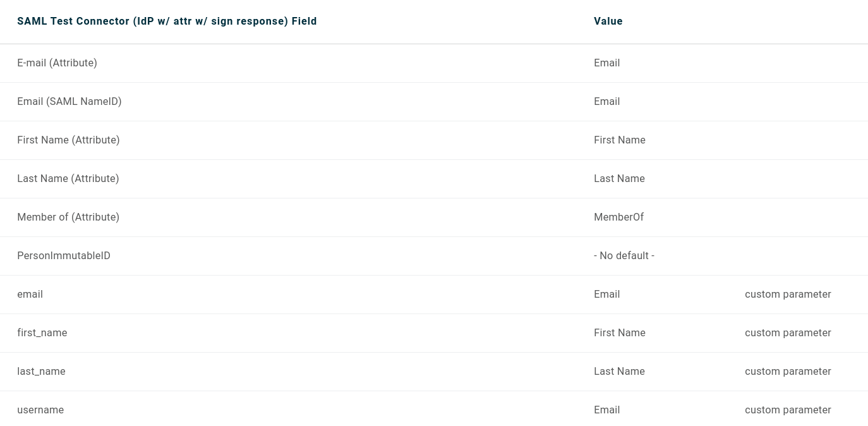Image resolution: width=868 pixels, height=426 pixels.
Task: Click the MemberOf value
Action: (x=618, y=217)
